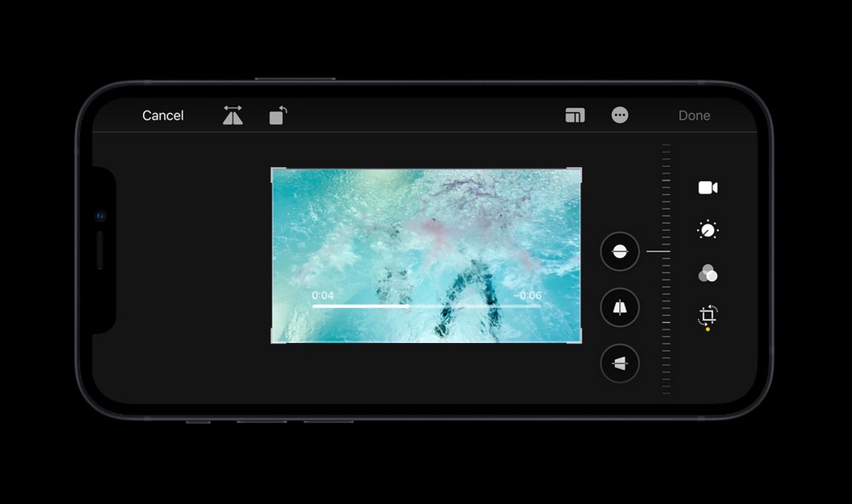852x504 pixels.
Task: Rotate the video 90 degrees
Action: click(x=278, y=116)
